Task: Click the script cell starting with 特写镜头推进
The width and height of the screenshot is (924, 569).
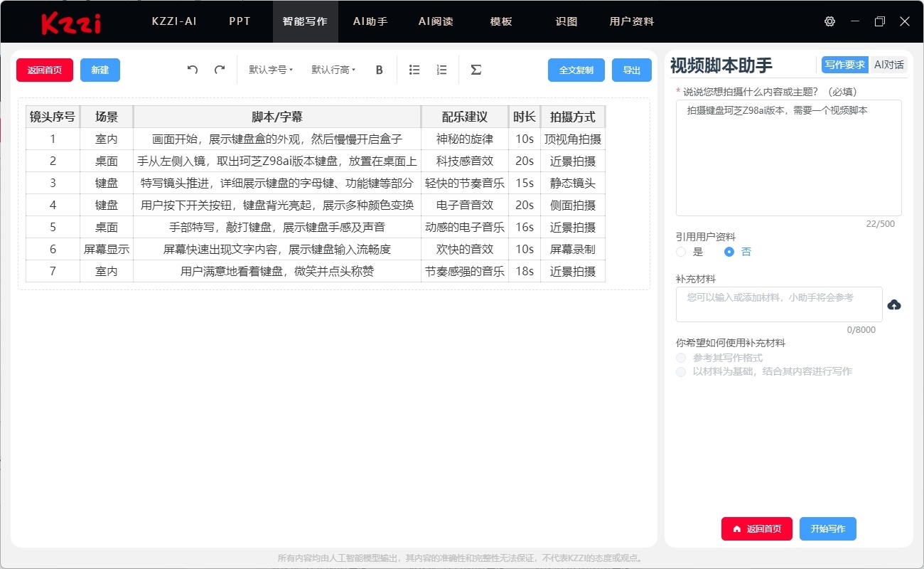Action: pos(277,183)
